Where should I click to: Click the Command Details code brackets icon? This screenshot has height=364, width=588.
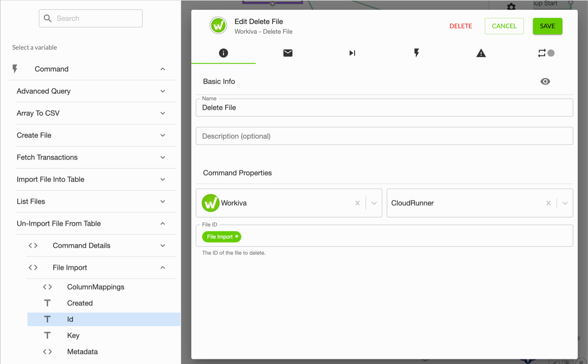coord(33,246)
